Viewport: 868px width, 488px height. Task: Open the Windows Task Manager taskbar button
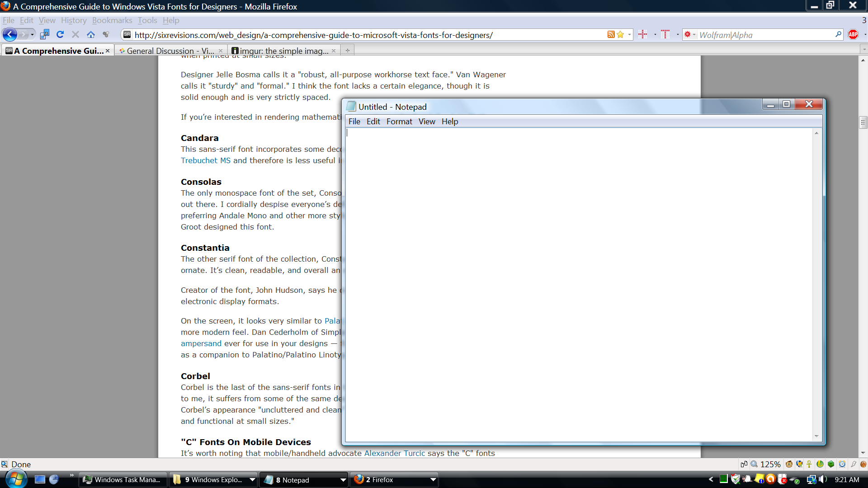(123, 480)
